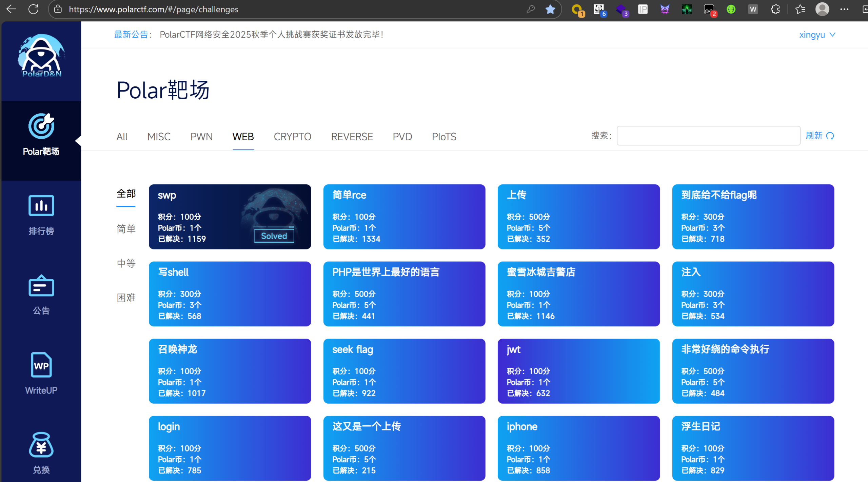The height and width of the screenshot is (482, 868).
Task: Open the WriteUP sidebar icon
Action: pyautogui.click(x=41, y=365)
